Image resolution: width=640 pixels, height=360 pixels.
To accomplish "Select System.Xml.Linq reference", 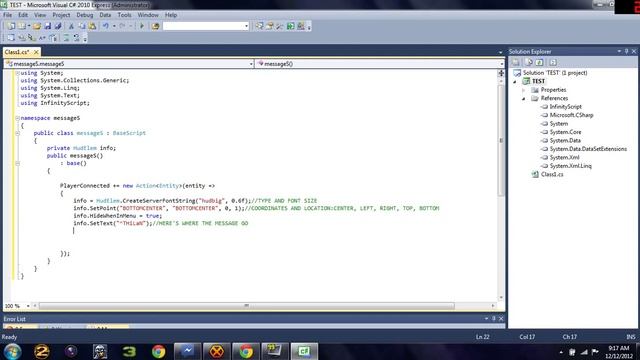I will pyautogui.click(x=571, y=166).
